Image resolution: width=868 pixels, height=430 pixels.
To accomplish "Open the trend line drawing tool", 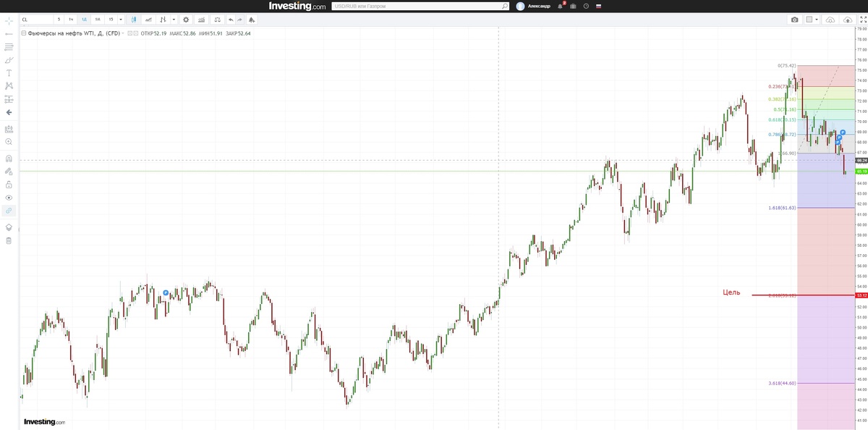I will point(9,35).
